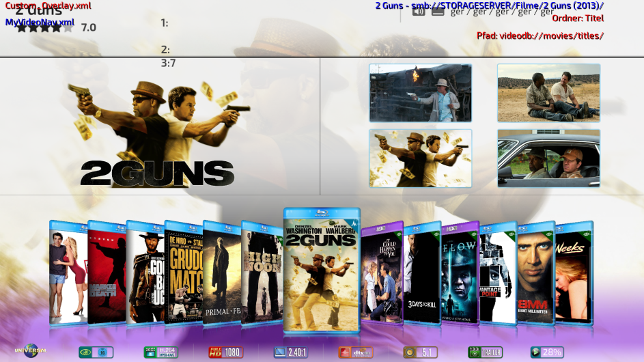Click the 'ger / ger / ger' language list
The width and height of the screenshot is (644, 362).
(x=502, y=12)
